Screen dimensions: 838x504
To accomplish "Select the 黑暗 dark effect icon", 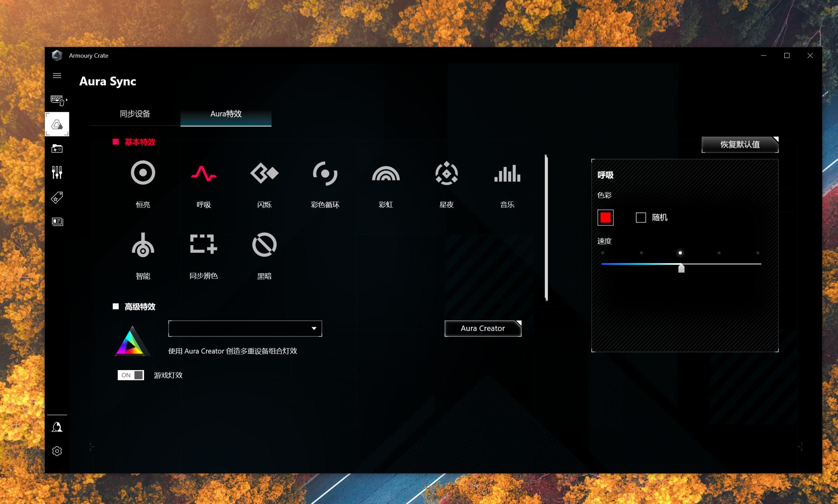I will 264,245.
